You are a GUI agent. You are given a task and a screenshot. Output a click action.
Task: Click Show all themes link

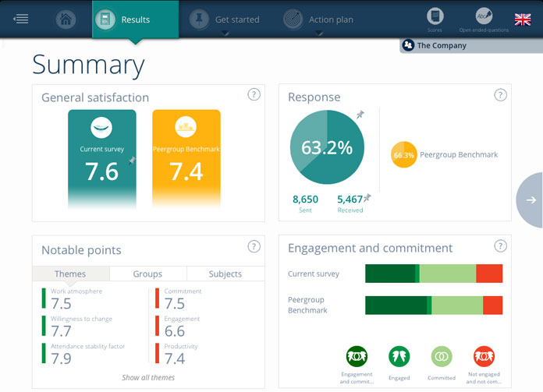coord(148,377)
